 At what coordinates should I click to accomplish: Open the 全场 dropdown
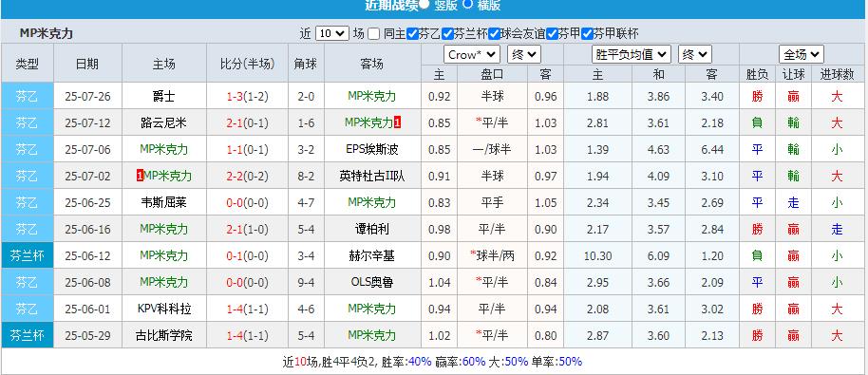pyautogui.click(x=801, y=55)
